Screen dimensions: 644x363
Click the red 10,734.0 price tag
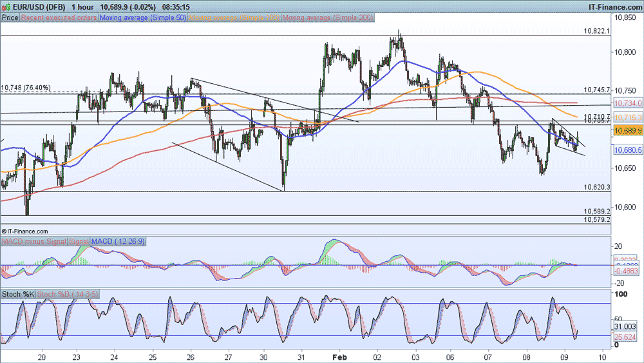click(x=627, y=103)
